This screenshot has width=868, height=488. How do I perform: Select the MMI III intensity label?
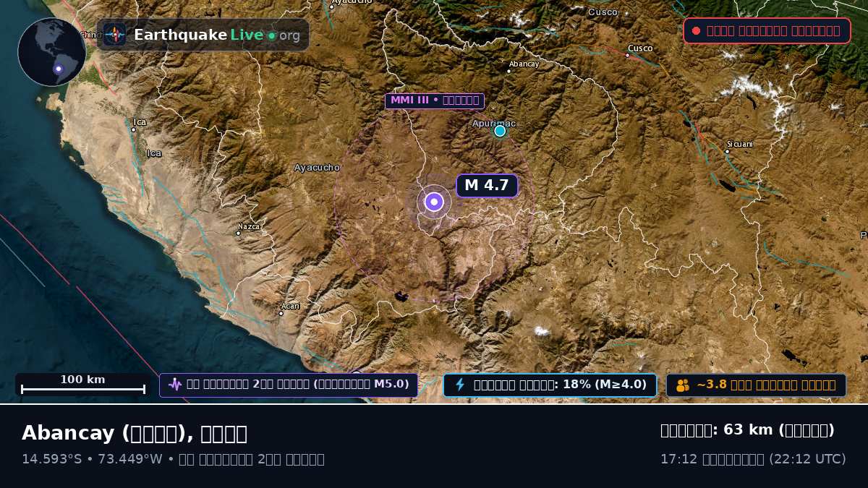coord(435,100)
